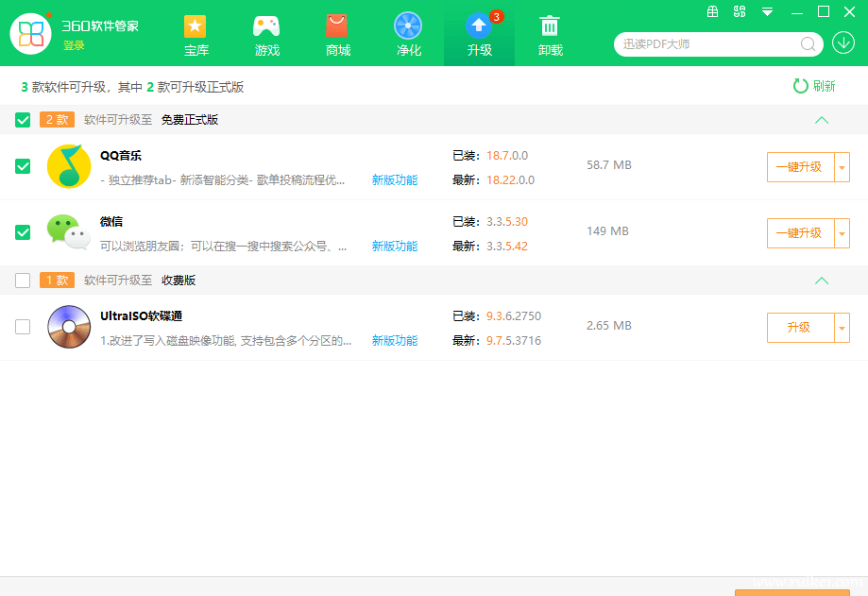Click the QQ音乐 app icon
The height and width of the screenshot is (596, 868).
[69, 166]
